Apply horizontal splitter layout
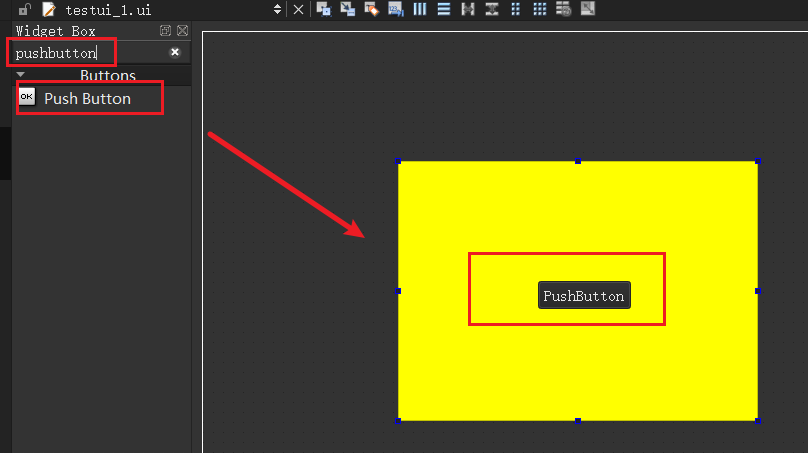The height and width of the screenshot is (453, 808). click(x=468, y=9)
